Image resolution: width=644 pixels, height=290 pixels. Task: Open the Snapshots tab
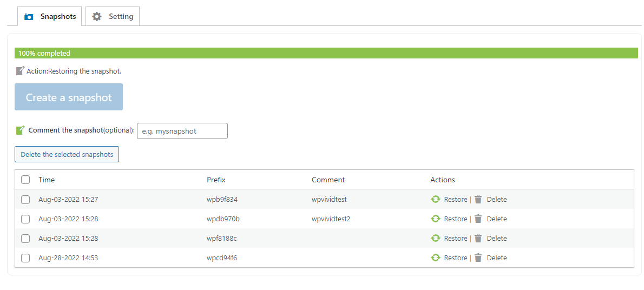pos(49,16)
